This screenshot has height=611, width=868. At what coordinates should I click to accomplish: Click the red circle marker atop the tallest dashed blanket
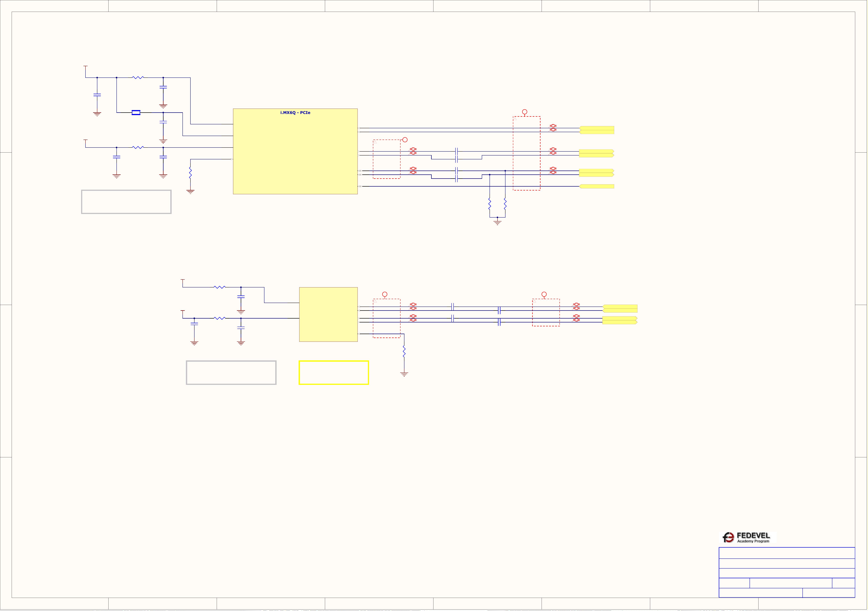[x=525, y=112]
